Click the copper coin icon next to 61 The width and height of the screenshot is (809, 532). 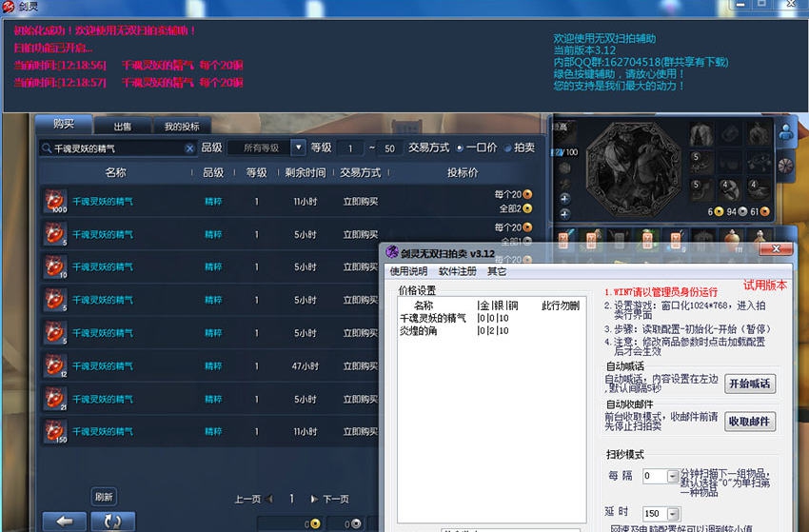[764, 211]
